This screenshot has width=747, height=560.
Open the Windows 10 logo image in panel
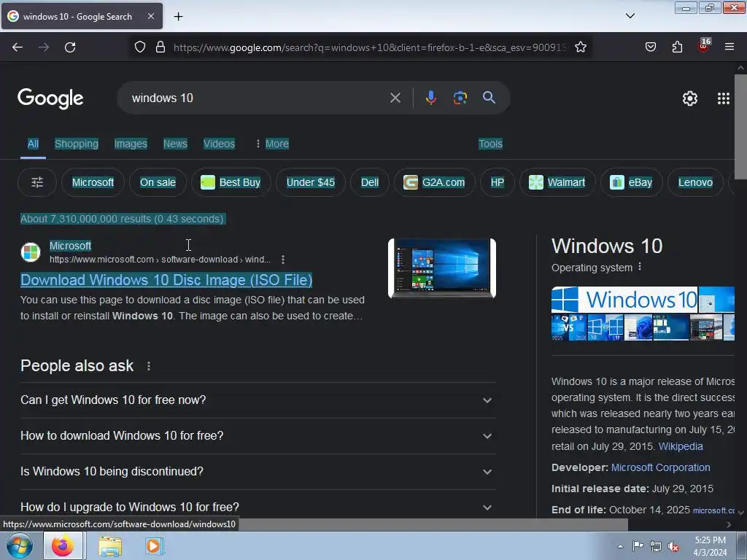click(624, 300)
